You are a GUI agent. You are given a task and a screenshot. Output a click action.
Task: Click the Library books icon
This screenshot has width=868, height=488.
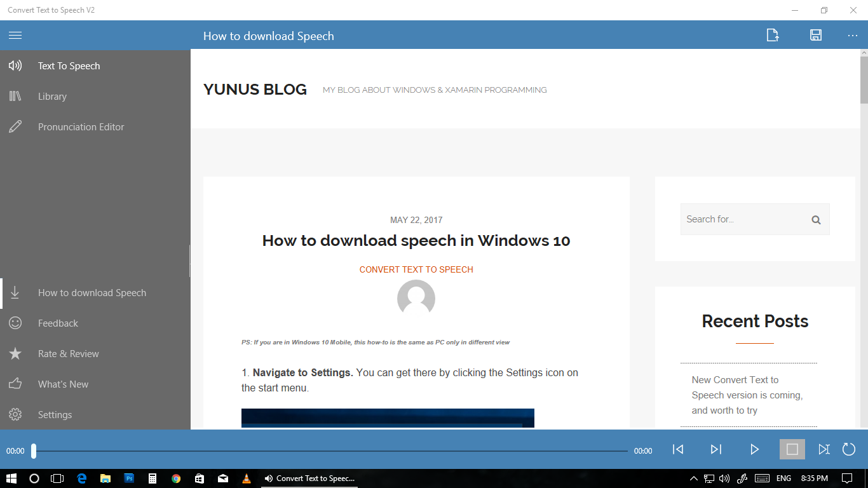tap(15, 96)
